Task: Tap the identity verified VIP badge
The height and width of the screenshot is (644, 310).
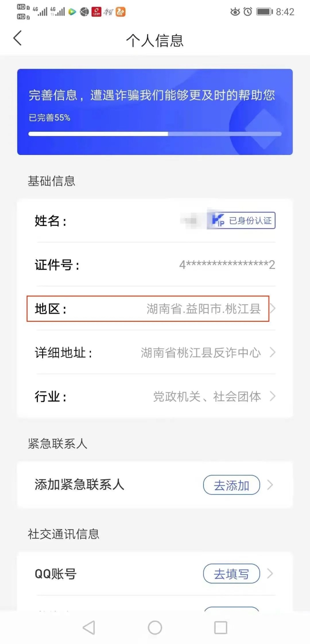Action: (x=241, y=220)
